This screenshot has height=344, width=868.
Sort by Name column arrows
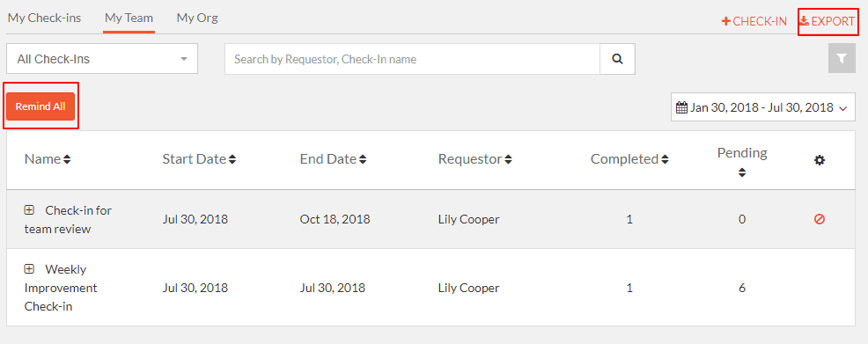pos(67,159)
